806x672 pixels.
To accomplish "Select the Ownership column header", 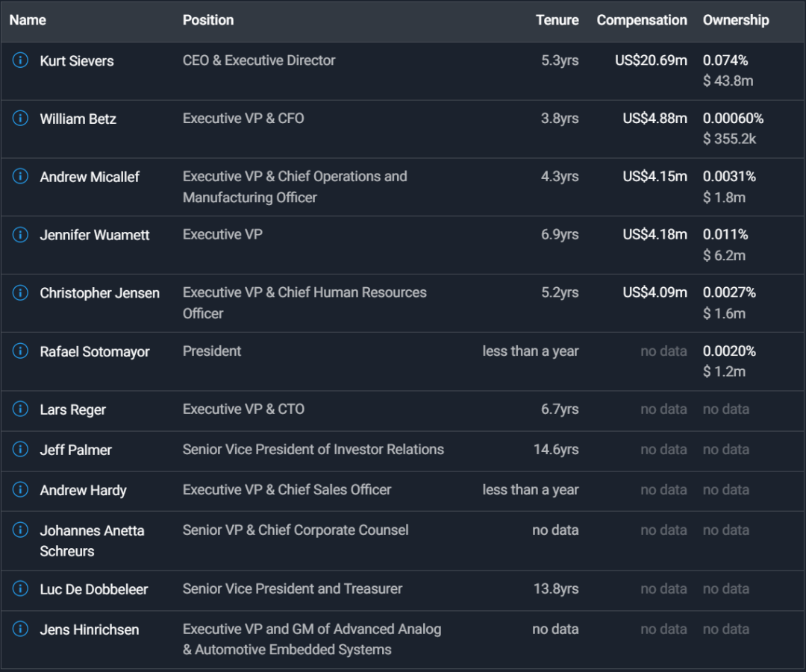I will point(736,20).
